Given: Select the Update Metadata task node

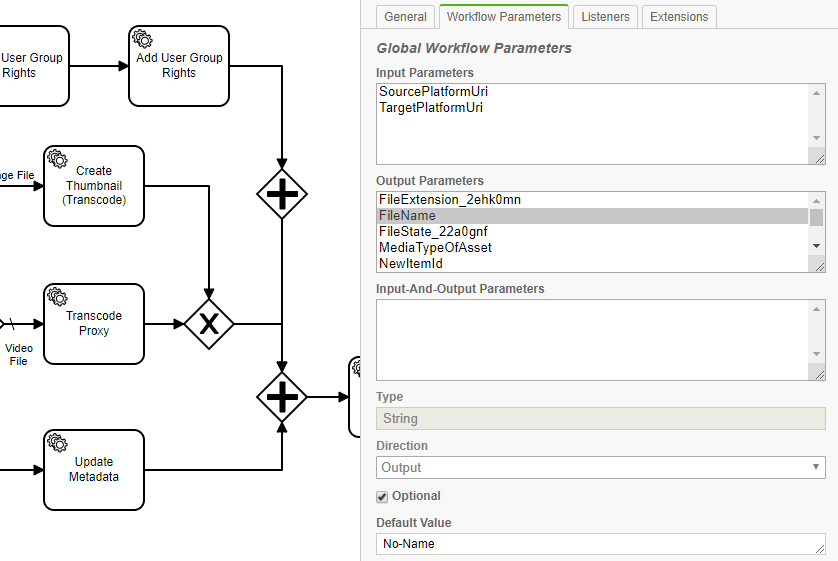Looking at the screenshot, I should point(94,469).
